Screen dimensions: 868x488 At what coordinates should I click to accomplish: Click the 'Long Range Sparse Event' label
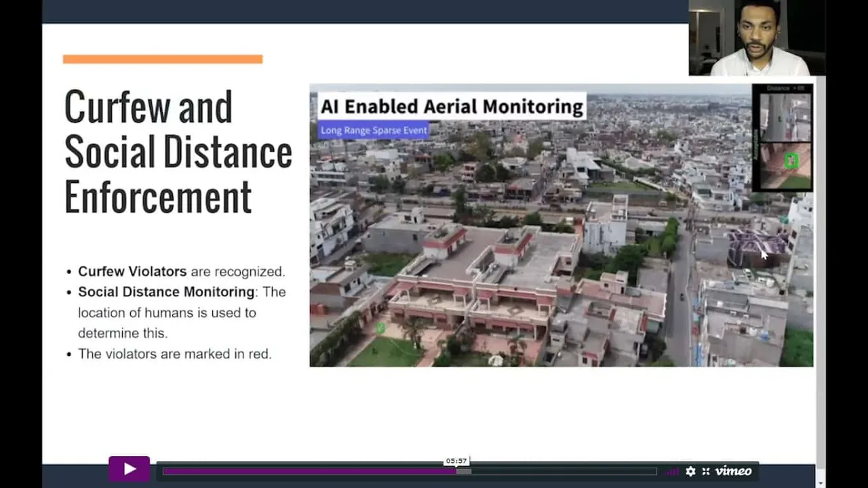(x=374, y=130)
